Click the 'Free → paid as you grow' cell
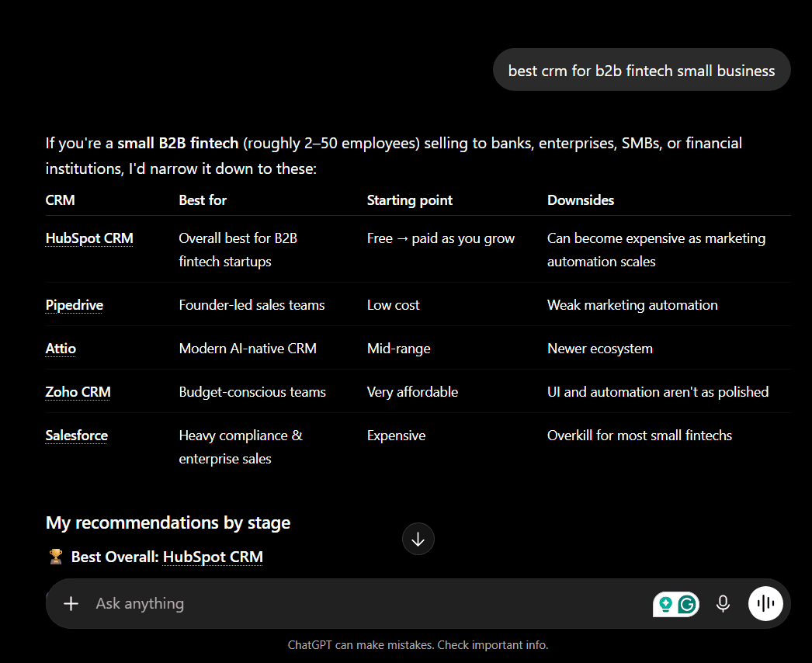 click(441, 238)
